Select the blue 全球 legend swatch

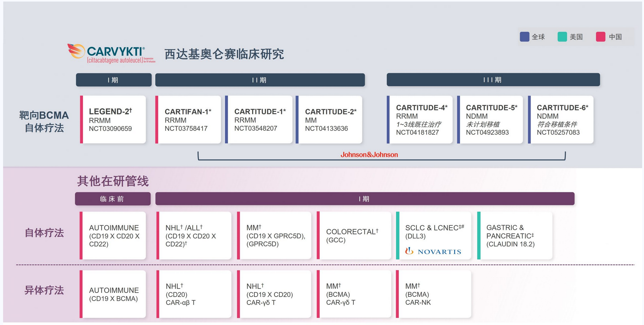click(524, 37)
